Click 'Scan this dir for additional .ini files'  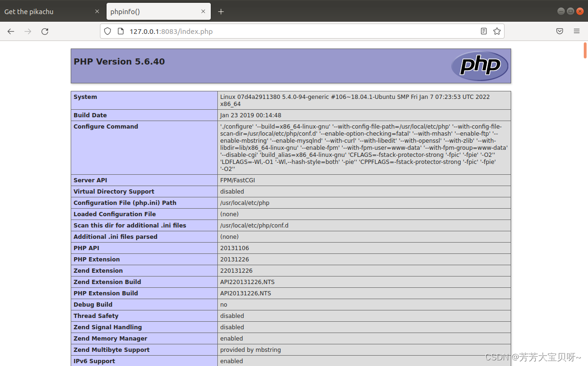[x=130, y=226]
